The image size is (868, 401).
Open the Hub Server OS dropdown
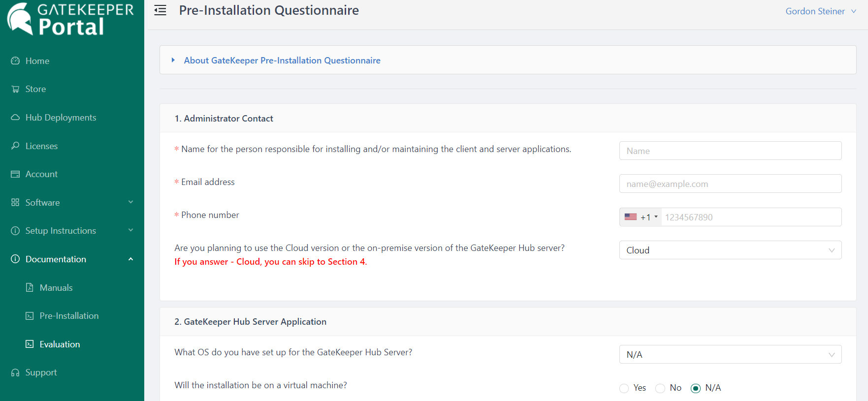[730, 354]
